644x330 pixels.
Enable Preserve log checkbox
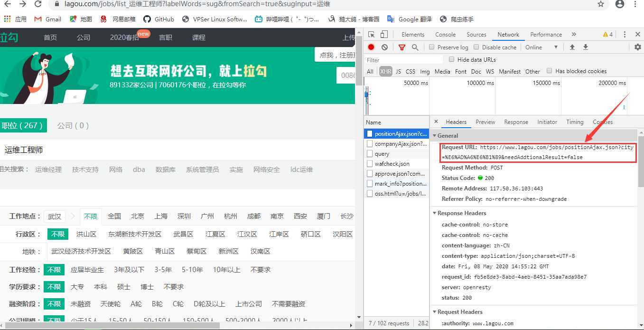pos(431,47)
